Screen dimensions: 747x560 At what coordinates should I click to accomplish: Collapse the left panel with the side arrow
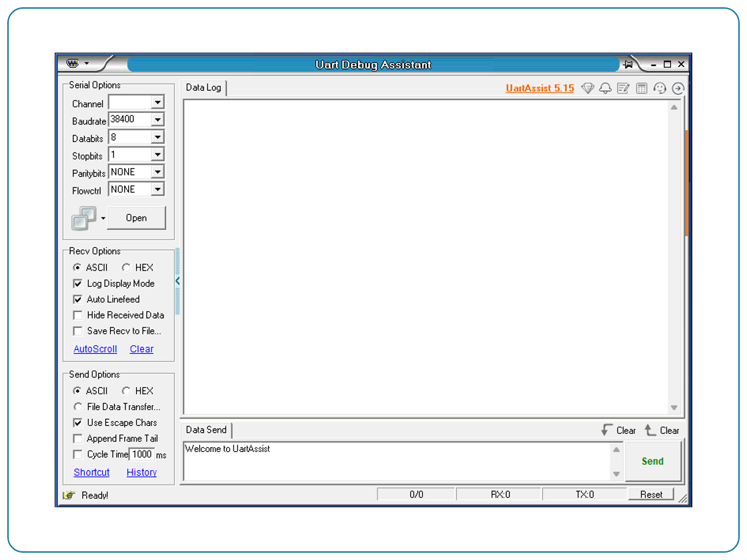coord(177,281)
